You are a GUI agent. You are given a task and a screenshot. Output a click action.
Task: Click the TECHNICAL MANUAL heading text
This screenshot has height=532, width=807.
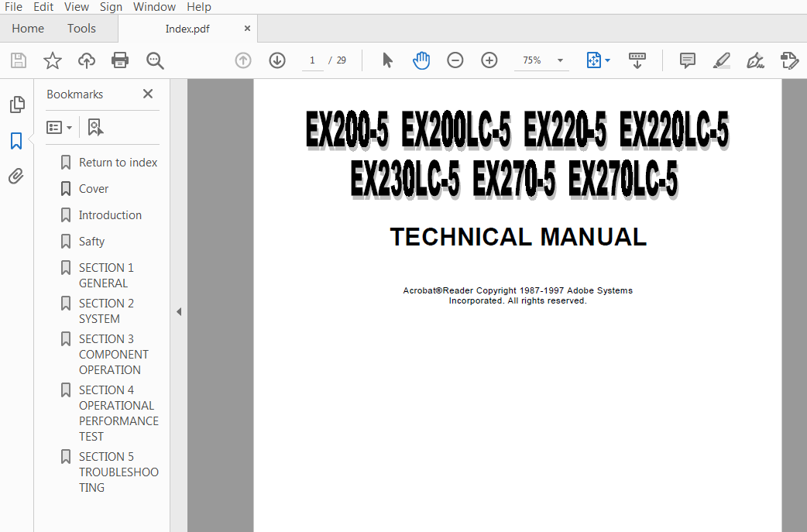point(518,237)
